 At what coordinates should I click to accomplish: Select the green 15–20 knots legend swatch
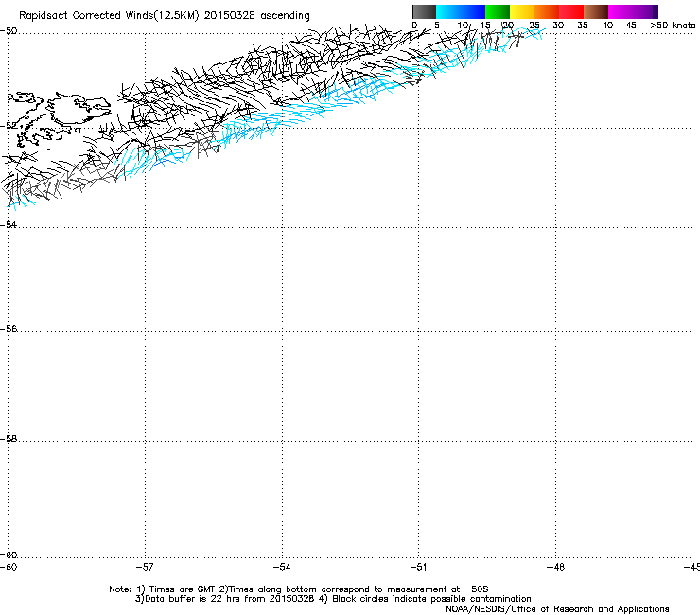pyautogui.click(x=498, y=11)
